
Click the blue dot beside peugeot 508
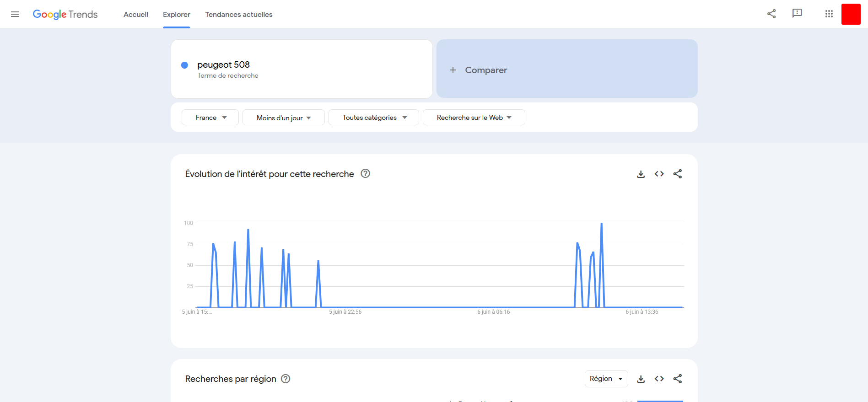point(185,65)
